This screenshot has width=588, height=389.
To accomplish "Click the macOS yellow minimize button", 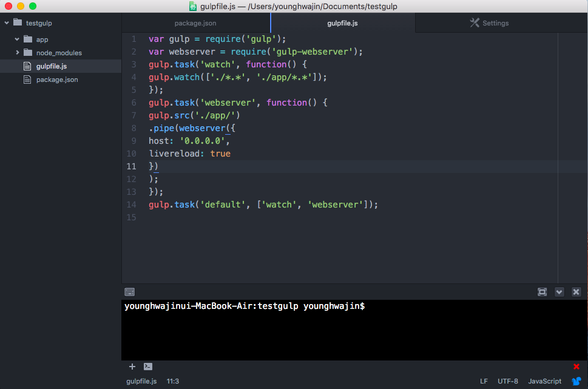I will click(x=21, y=6).
